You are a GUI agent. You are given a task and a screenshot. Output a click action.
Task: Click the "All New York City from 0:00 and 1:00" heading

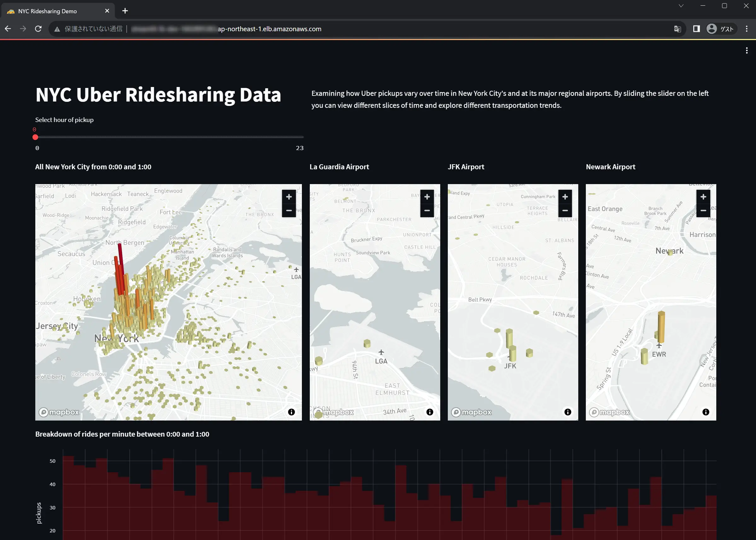[x=93, y=167]
